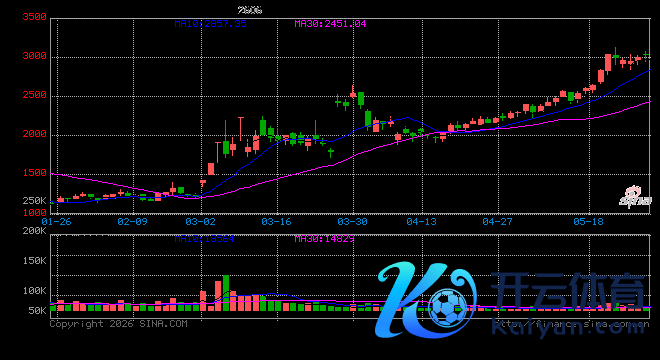660x360 pixels.
Task: Click the 1500 price axis label
Action: [35, 173]
